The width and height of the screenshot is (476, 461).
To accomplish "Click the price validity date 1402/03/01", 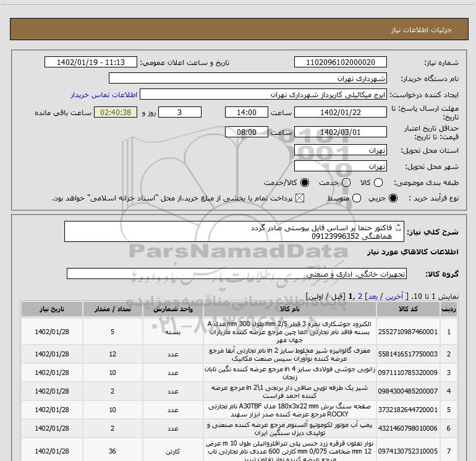I will click(x=340, y=132).
